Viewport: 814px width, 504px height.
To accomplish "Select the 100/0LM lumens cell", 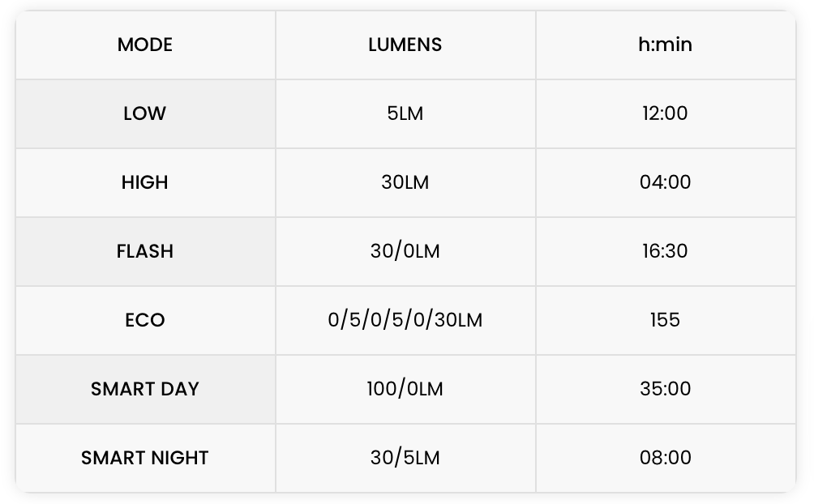I will pyautogui.click(x=405, y=389).
